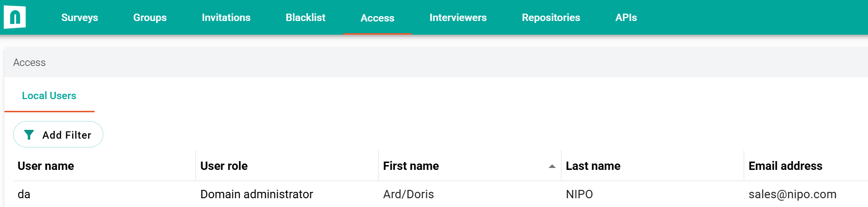Open the Blacklist tab
This screenshot has height=207, width=868.
306,18
